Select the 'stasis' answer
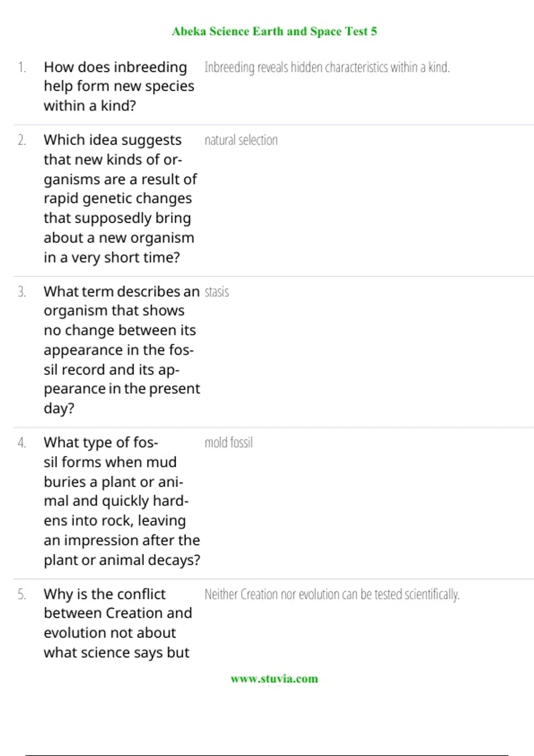This screenshot has width=534, height=756. point(217,292)
